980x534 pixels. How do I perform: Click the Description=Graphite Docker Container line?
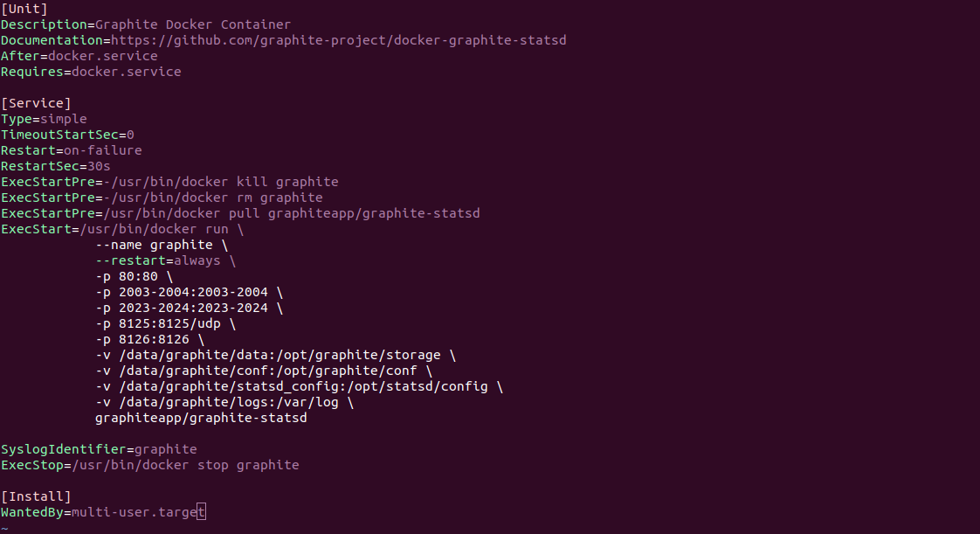tap(146, 24)
